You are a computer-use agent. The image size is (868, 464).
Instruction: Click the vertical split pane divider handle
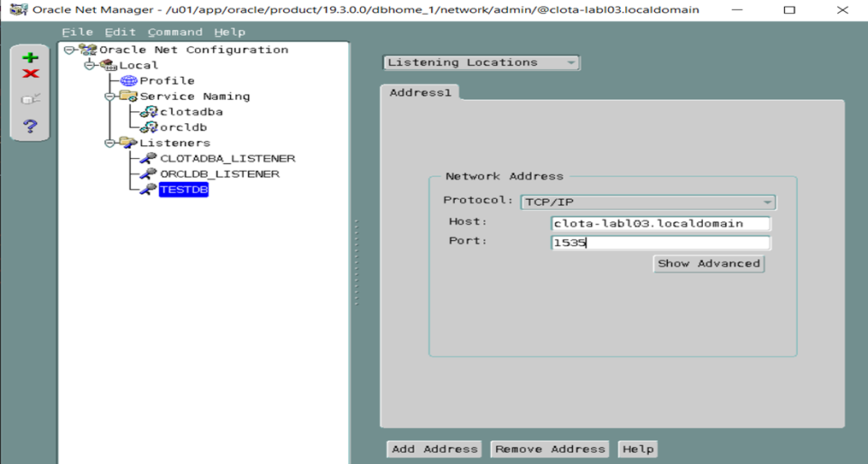coord(357,262)
